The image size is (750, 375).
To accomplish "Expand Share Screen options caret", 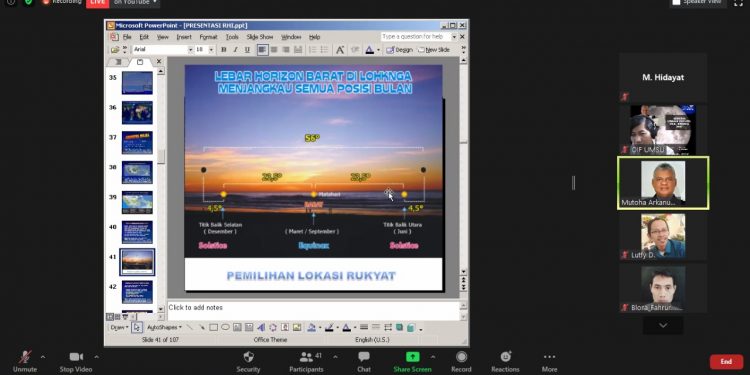I will tap(433, 357).
